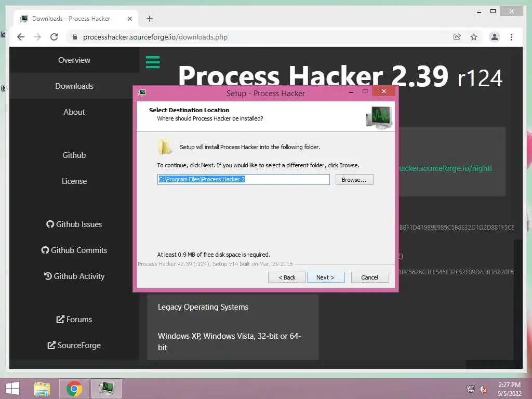This screenshot has width=532, height=399.
Task: Cancel the Process Hacker setup
Action: (x=370, y=277)
